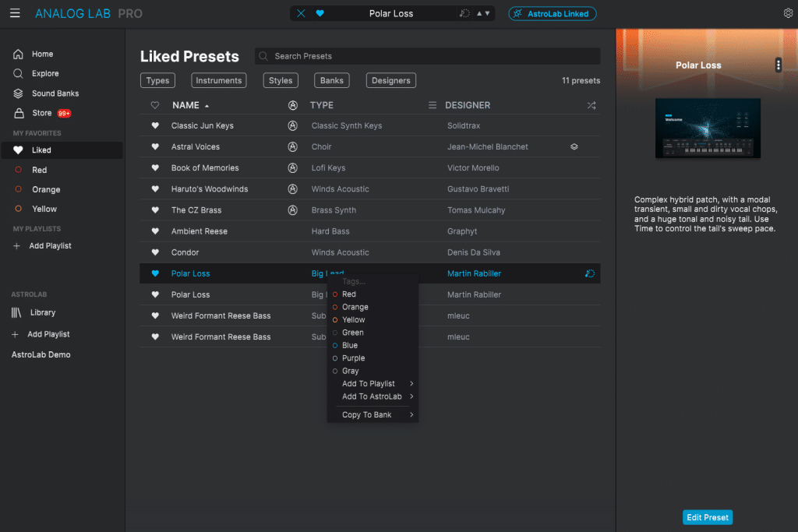Screen dimensions: 798x532
Task: Click the AstroLab Linked button
Action: pos(552,13)
